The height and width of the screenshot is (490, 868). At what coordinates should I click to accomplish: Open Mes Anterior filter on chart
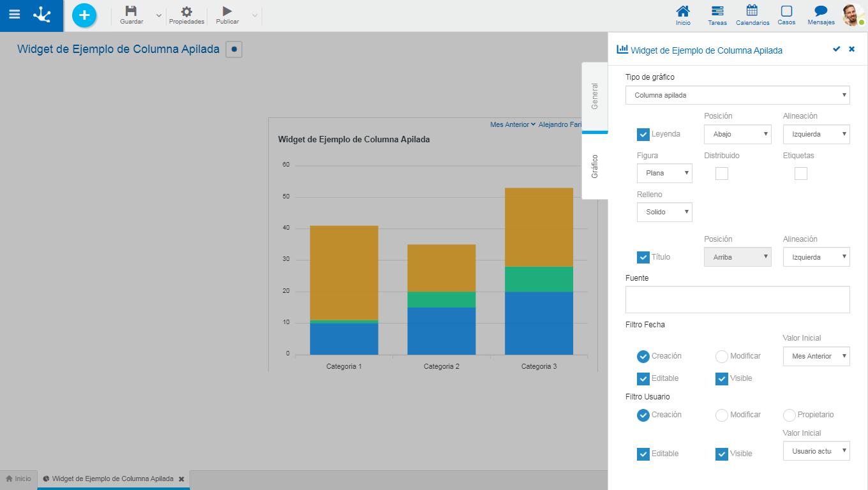pyautogui.click(x=513, y=124)
